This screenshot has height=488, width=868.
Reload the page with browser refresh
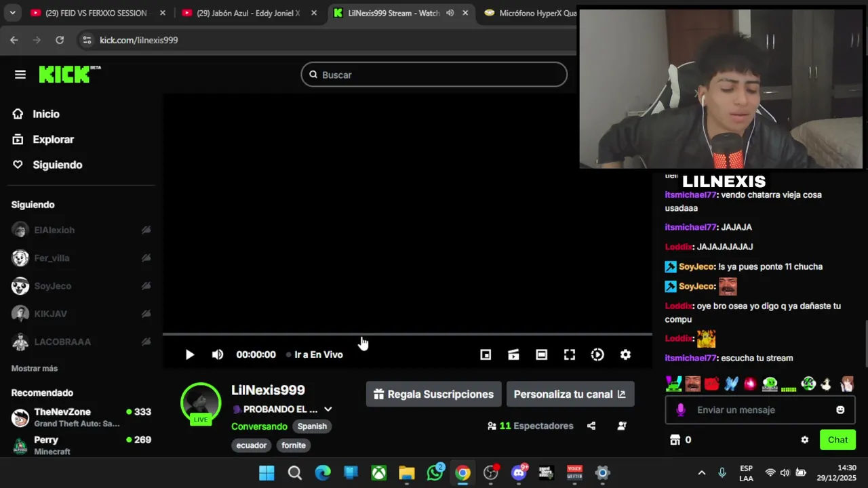click(60, 40)
